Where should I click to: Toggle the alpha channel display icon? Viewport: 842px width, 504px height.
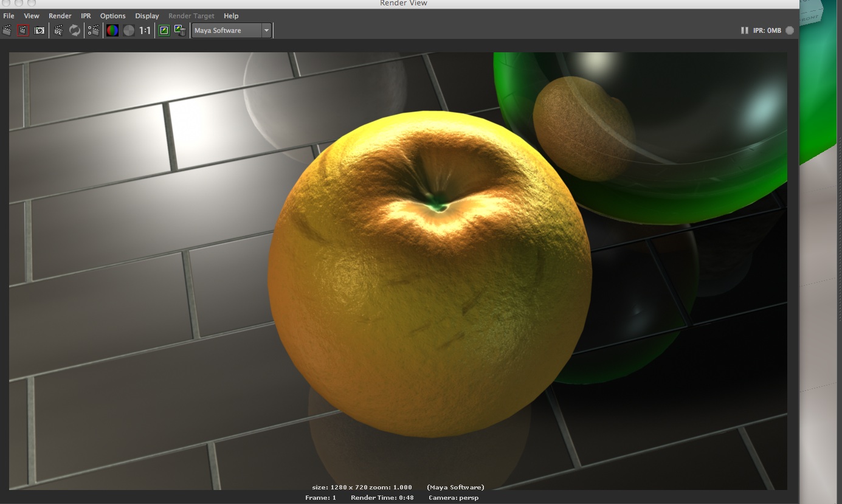click(x=129, y=30)
